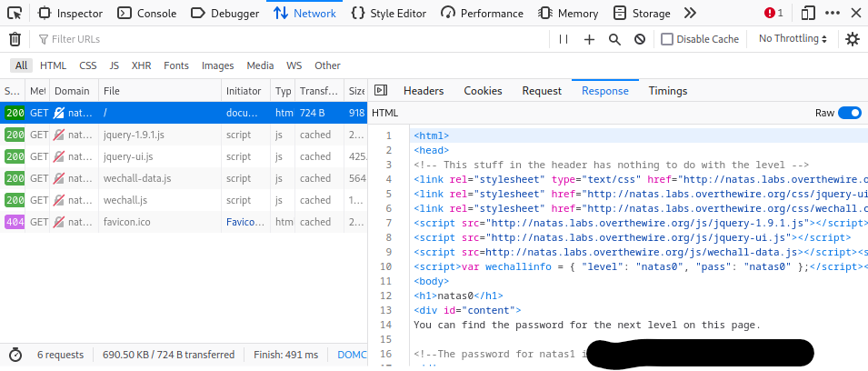
Task: Select the jquery-ui.js request row
Action: (184, 156)
